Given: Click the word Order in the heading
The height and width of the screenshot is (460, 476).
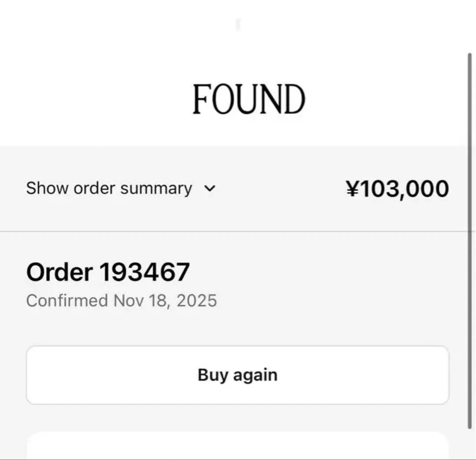Looking at the screenshot, I should tap(59, 272).
